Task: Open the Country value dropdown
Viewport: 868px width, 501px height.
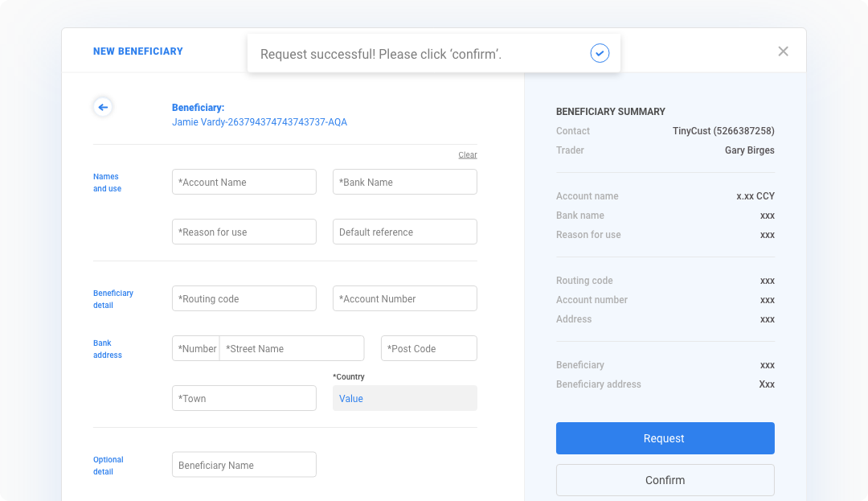Action: pos(404,398)
